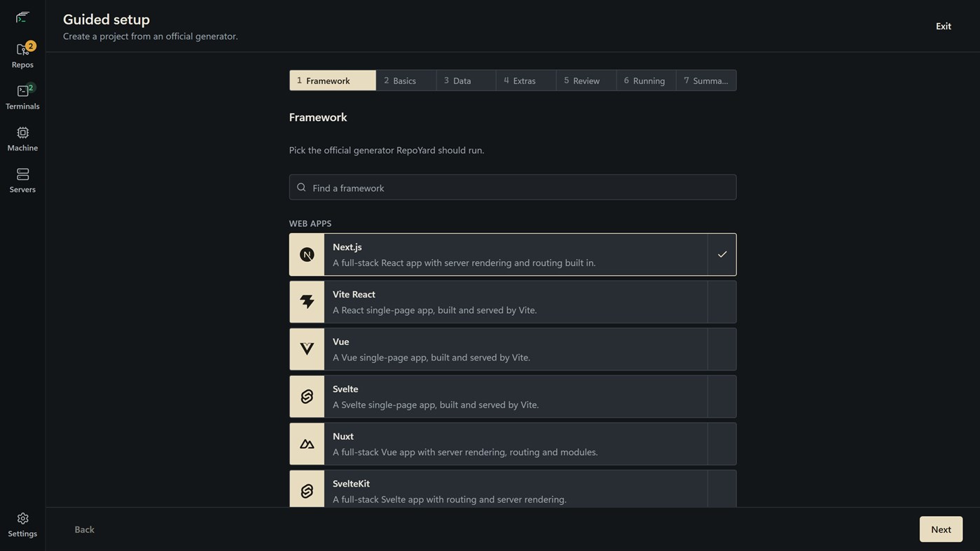Click the Repos badge showing 2

31,46
